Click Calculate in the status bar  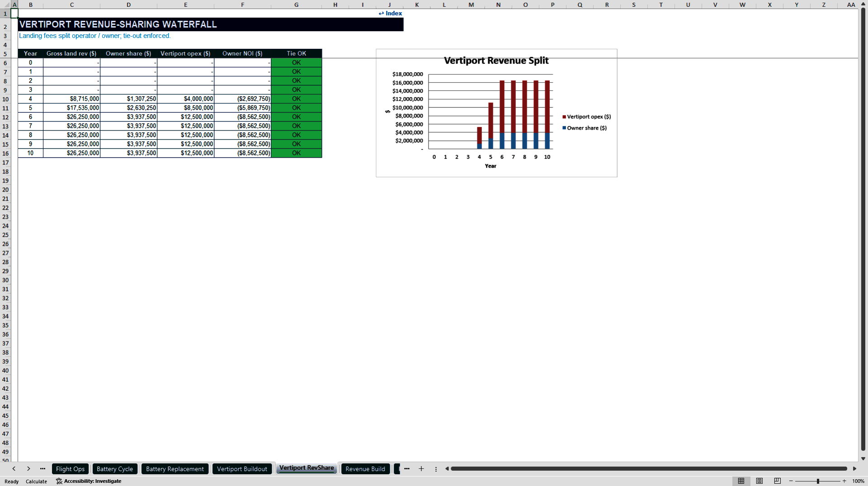[36, 481]
